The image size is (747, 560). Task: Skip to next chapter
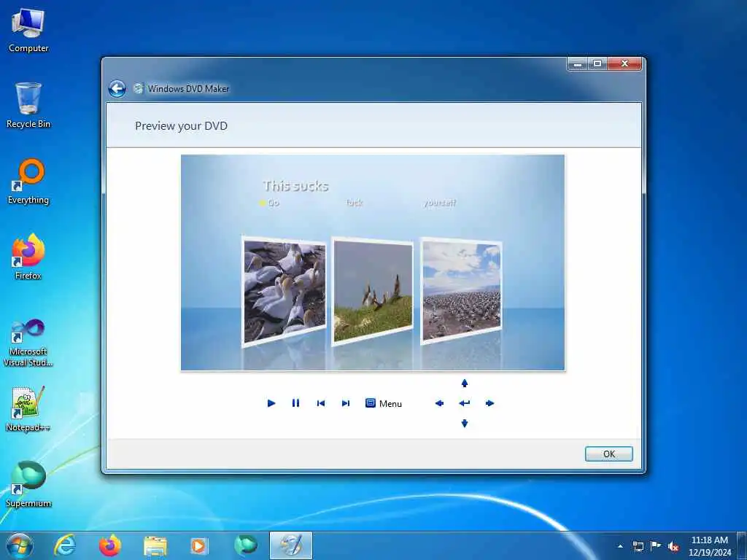tap(346, 403)
